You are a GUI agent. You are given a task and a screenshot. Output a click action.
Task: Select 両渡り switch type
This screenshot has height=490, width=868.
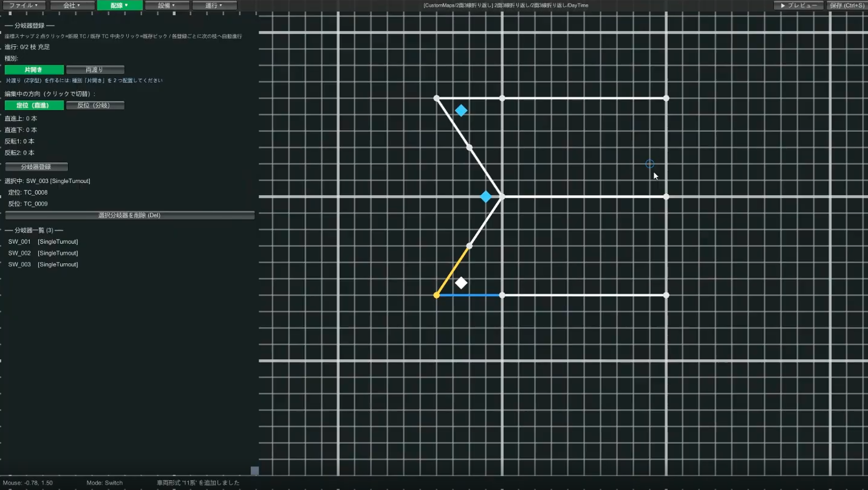pos(95,70)
